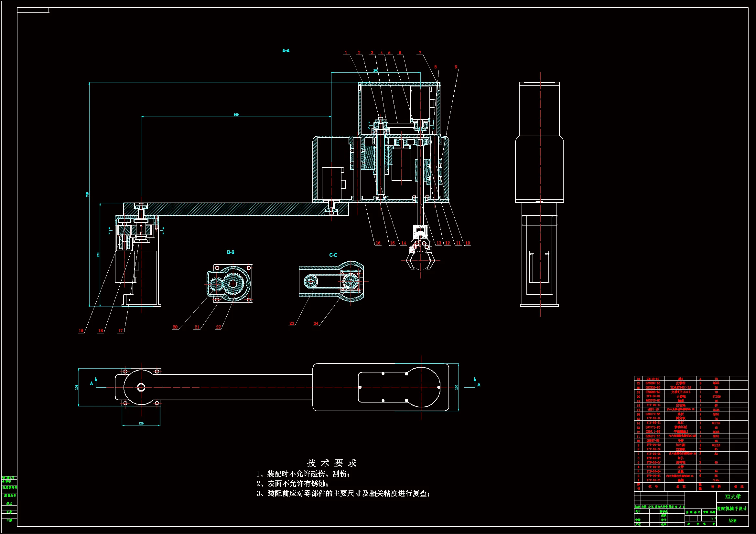Screen dimensions: 756x534
Task: Click the 120 dimension under top view
Action: (x=141, y=424)
